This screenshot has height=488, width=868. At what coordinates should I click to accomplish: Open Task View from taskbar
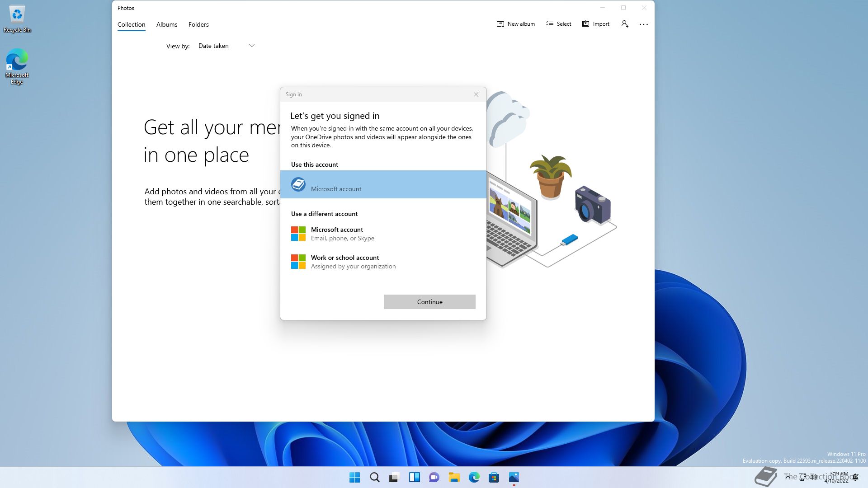click(395, 477)
